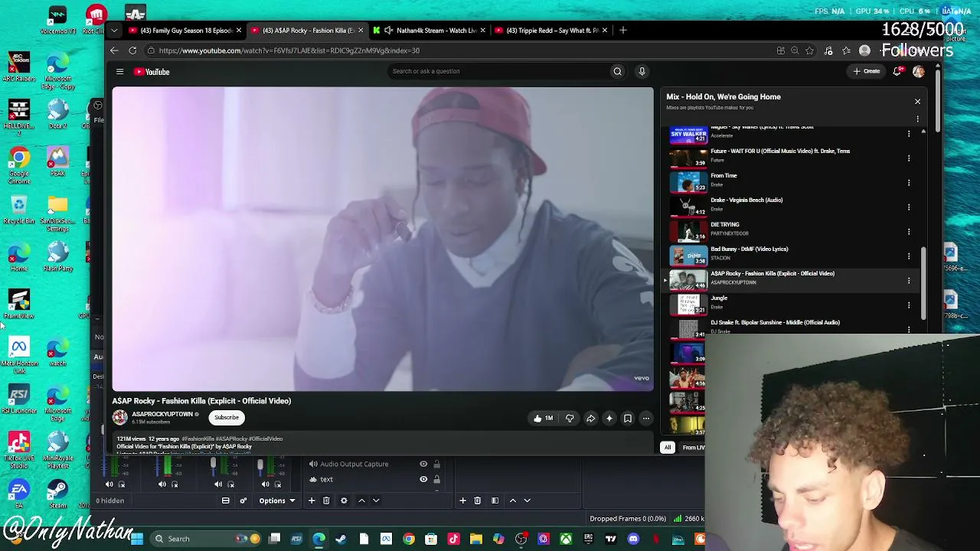980x551 pixels.
Task: Select the All filter chip
Action: [668, 448]
